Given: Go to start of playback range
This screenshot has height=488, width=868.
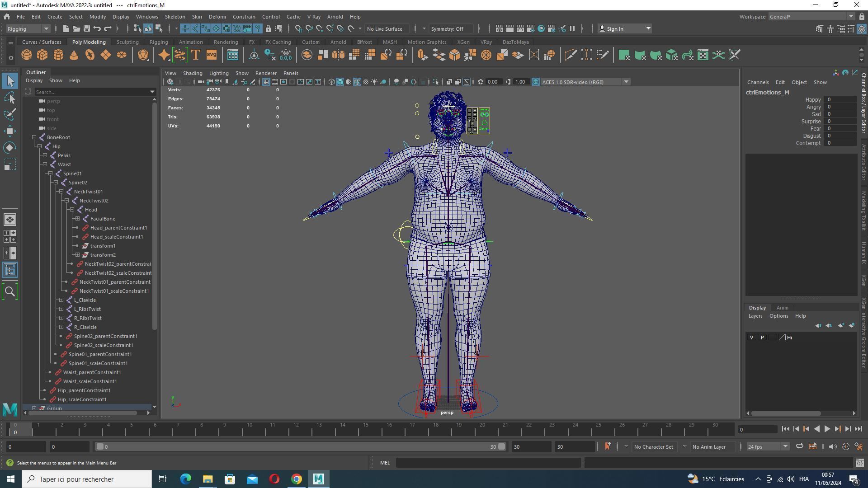Looking at the screenshot, I should coord(785,429).
